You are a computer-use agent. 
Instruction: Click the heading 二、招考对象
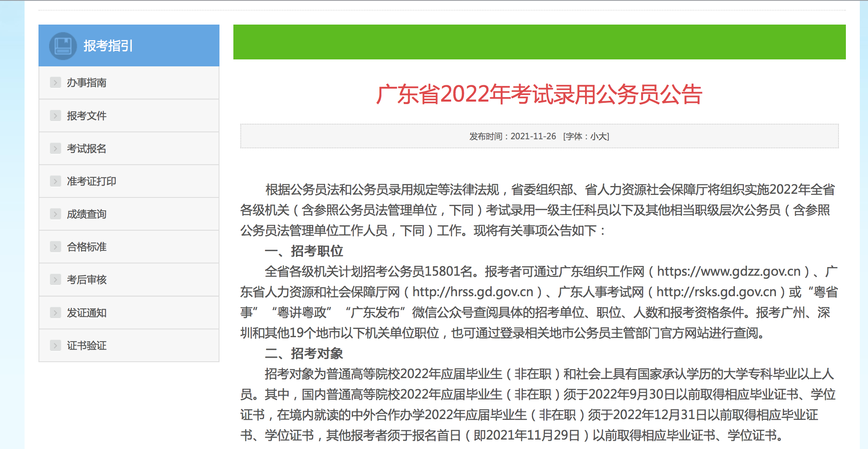tap(304, 353)
